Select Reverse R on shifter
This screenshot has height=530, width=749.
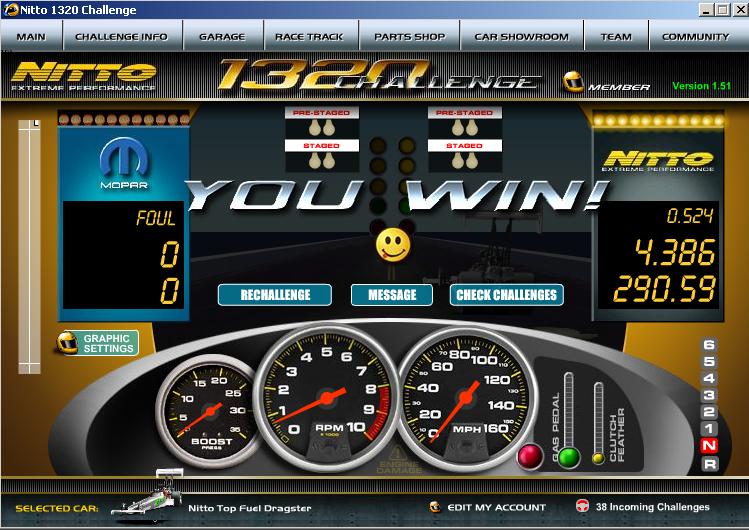pyautogui.click(x=710, y=463)
